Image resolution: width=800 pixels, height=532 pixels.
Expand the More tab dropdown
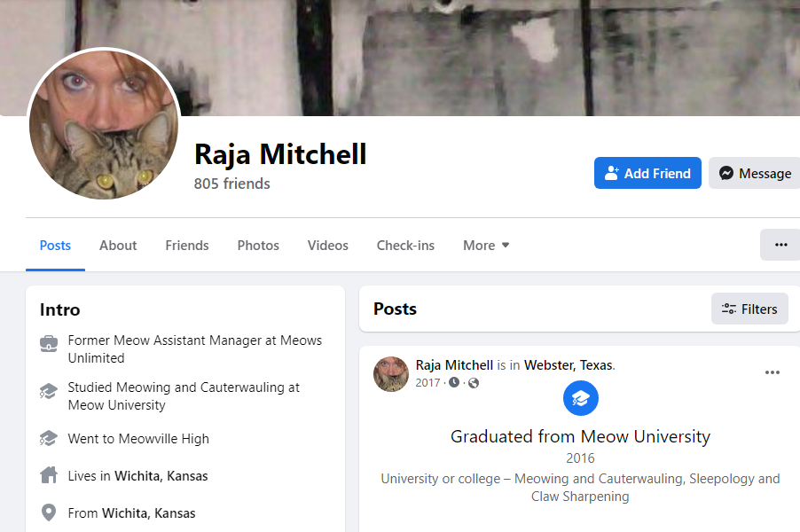[x=486, y=246]
